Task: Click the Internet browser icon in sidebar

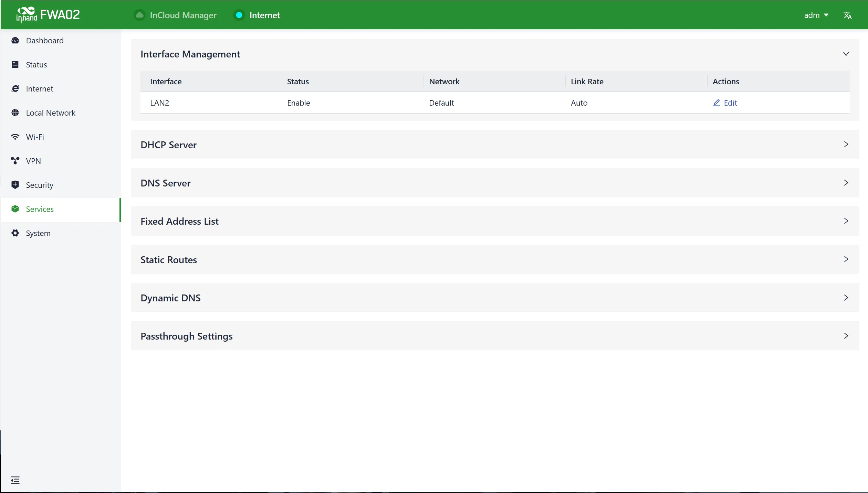Action: (15, 89)
